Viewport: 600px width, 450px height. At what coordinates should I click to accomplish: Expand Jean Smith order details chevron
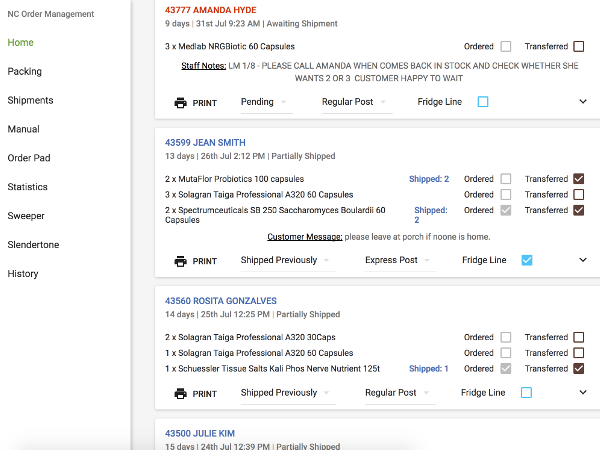tap(583, 260)
